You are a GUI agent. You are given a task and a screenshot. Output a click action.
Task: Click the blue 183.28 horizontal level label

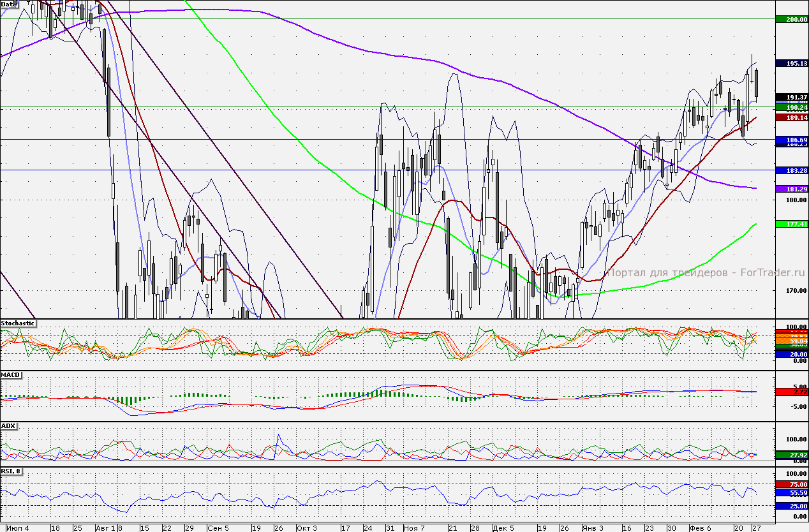(x=791, y=170)
